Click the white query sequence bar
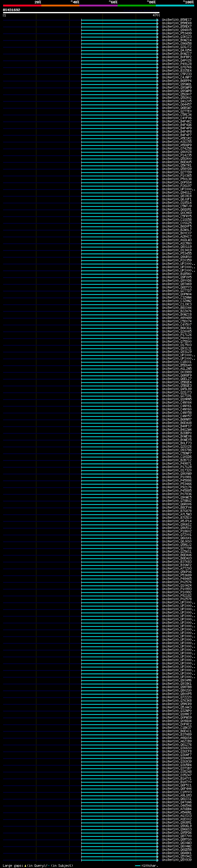 (81, 12)
